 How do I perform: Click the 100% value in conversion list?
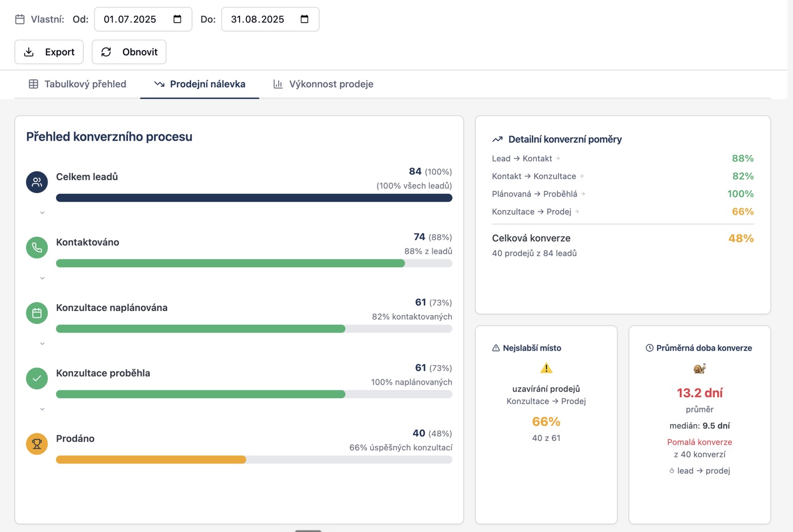coord(740,194)
